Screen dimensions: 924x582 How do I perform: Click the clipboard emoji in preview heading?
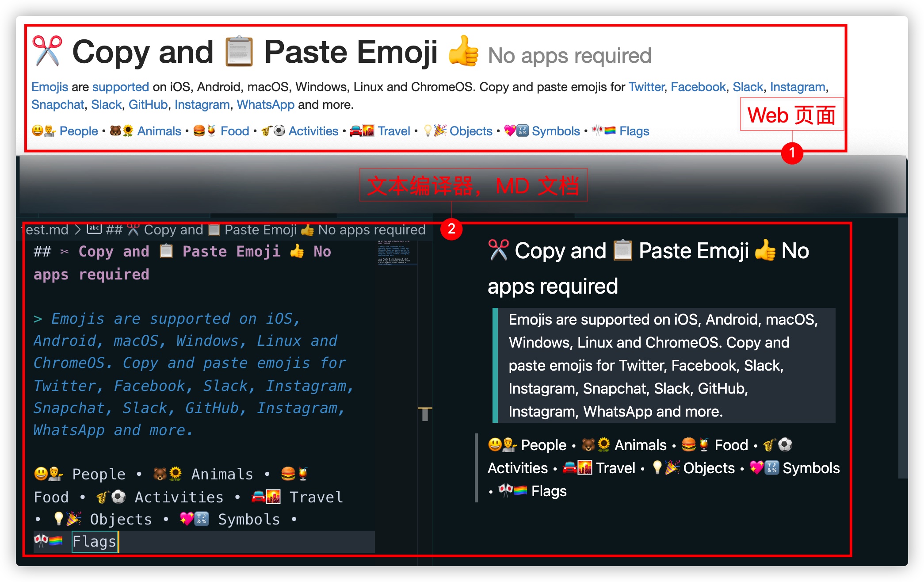pyautogui.click(x=622, y=250)
